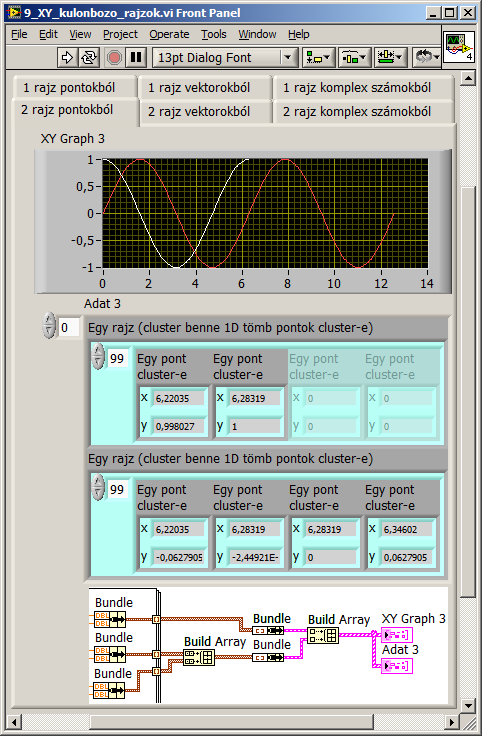Viewport: 482px width, 736px height.
Task: Click first cluster's 99 index stepper
Action: [x=98, y=356]
